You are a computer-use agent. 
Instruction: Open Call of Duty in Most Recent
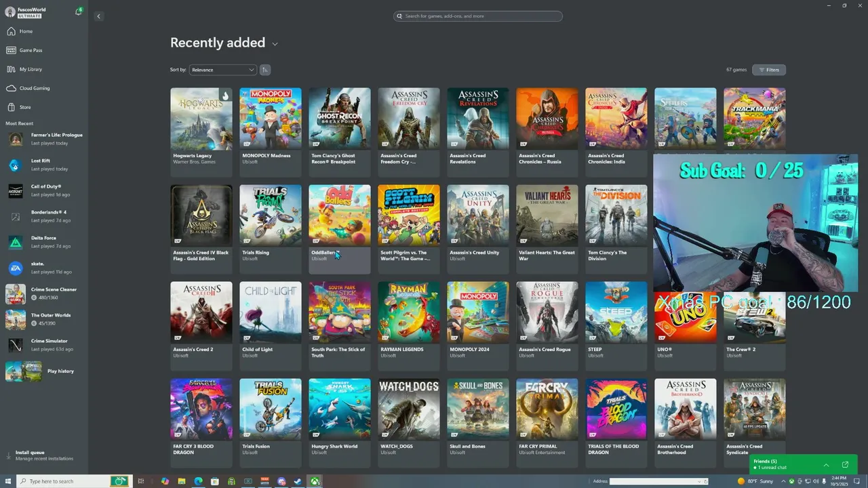[45, 190]
